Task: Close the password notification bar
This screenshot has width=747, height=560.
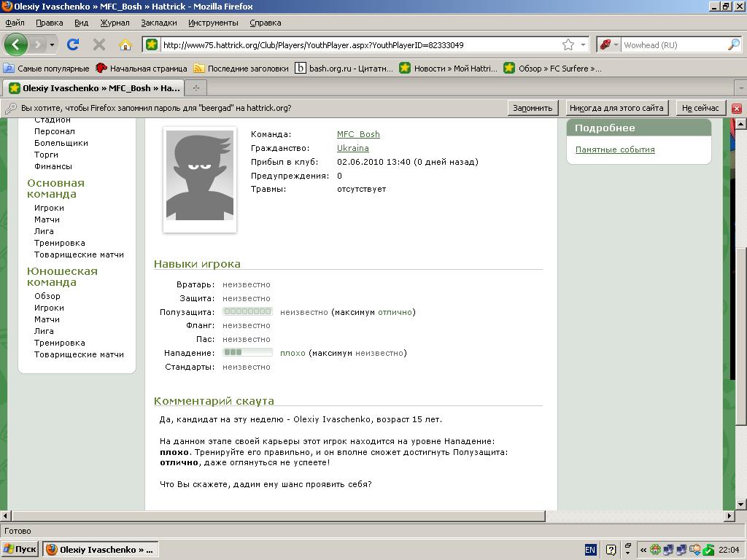Action: pyautogui.click(x=737, y=108)
